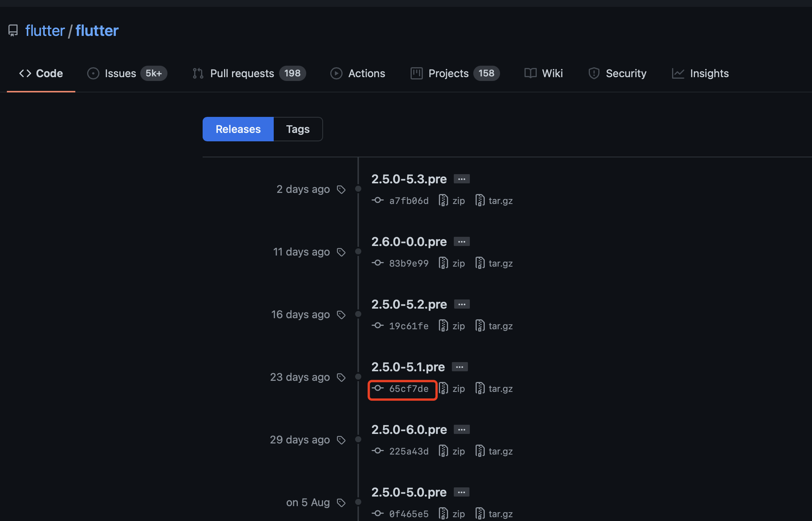Download zip for 2.5.0-5.3.pre
The height and width of the screenshot is (521, 812).
click(x=452, y=201)
